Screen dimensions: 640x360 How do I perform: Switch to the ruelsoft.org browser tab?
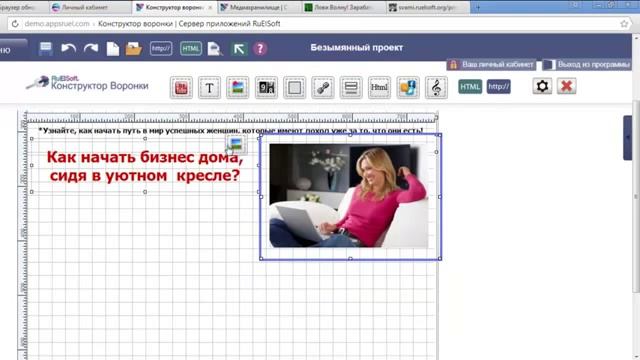427,7
